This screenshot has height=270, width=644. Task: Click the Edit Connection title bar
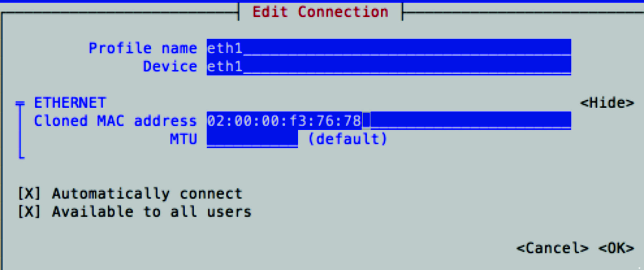click(321, 11)
